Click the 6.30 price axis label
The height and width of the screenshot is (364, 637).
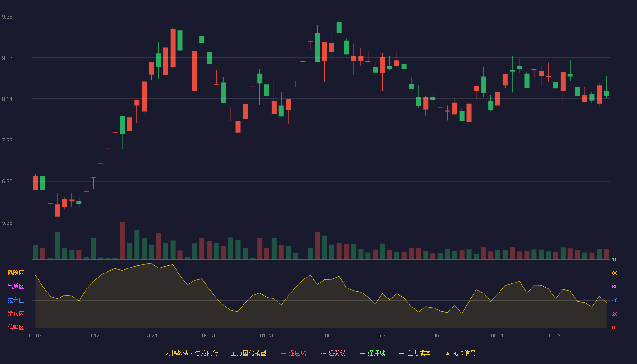click(7, 182)
